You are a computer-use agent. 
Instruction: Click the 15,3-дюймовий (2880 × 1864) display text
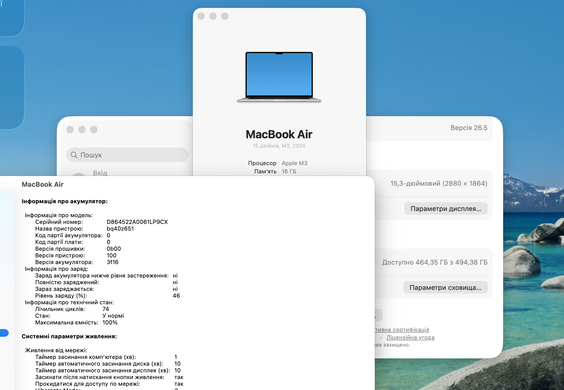coord(439,183)
